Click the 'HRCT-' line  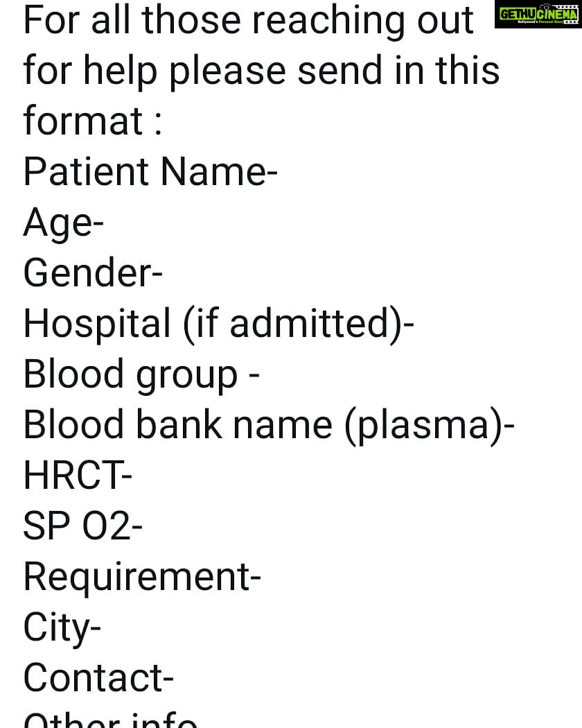[78, 476]
